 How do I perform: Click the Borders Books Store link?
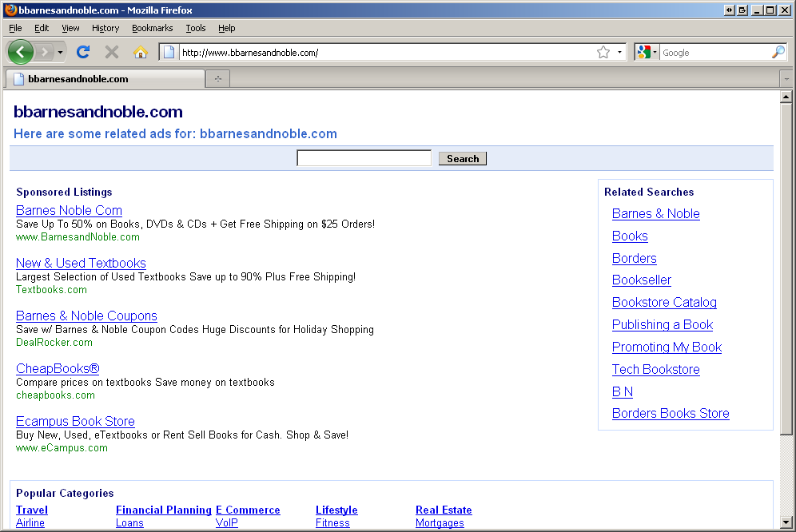coord(671,414)
